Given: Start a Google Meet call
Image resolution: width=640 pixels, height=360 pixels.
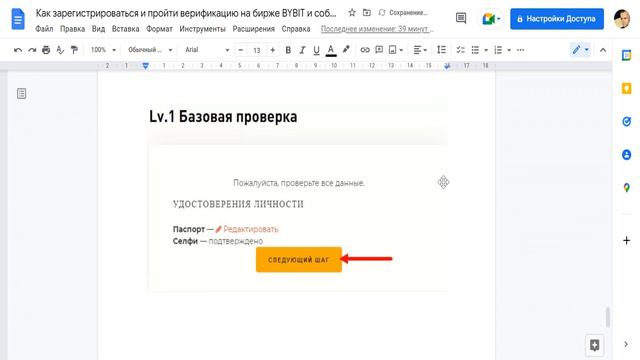Looking at the screenshot, I should tap(490, 19).
